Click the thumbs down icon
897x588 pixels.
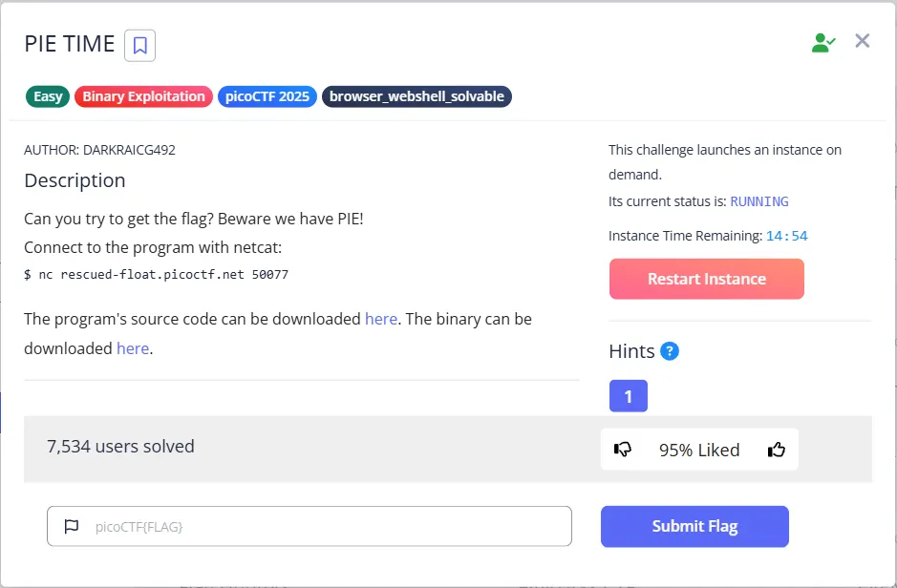[x=622, y=449]
